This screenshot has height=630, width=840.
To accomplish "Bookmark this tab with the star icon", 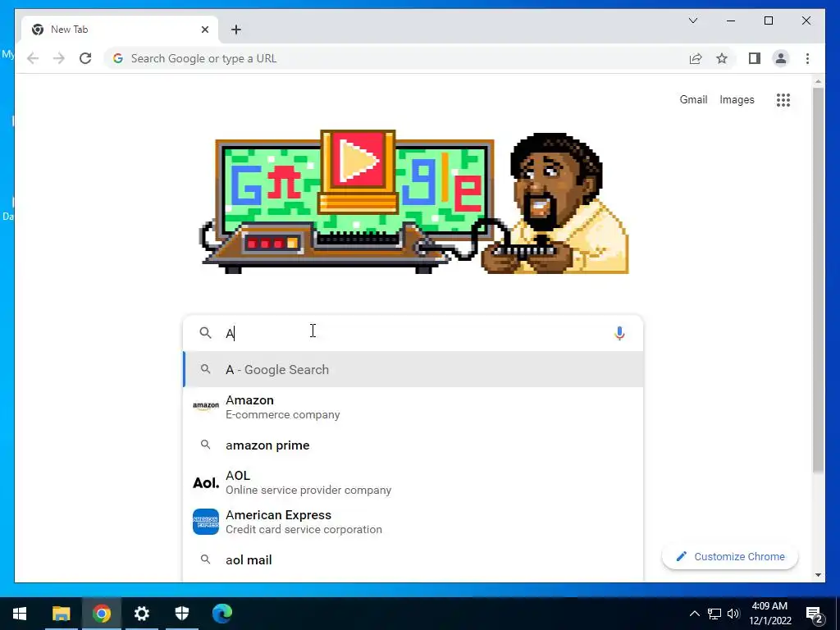I will (x=722, y=58).
